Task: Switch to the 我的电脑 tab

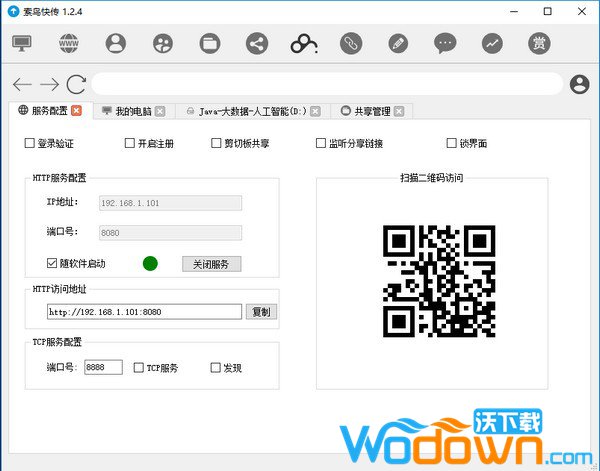Action: pyautogui.click(x=131, y=111)
